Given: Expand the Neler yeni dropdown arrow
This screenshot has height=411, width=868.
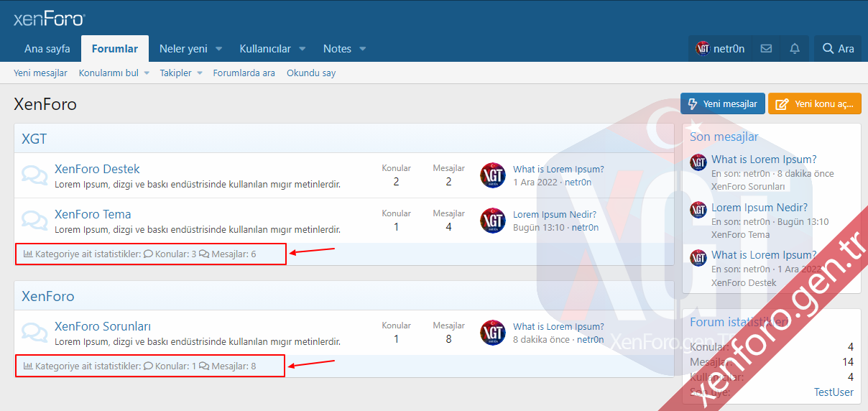Looking at the screenshot, I should point(219,49).
